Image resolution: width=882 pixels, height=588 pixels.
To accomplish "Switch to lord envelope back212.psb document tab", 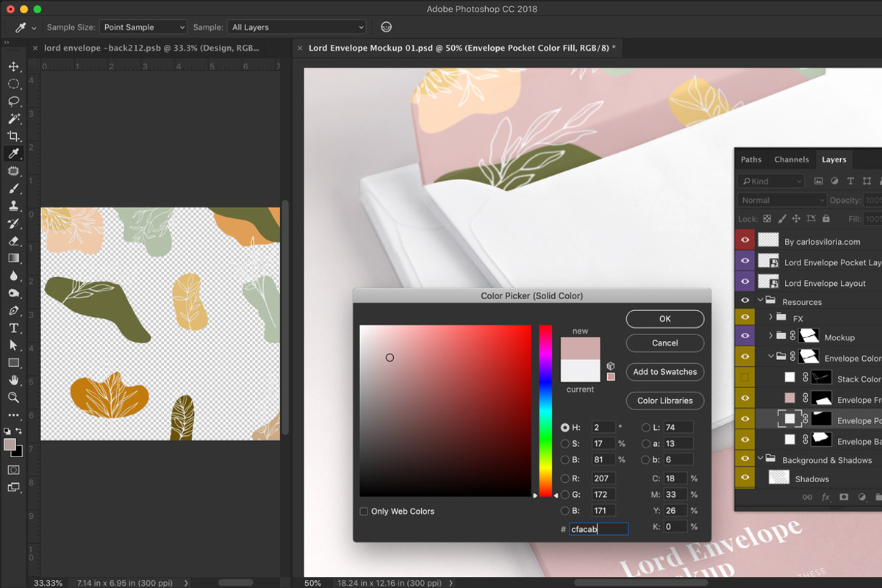I will click(151, 48).
